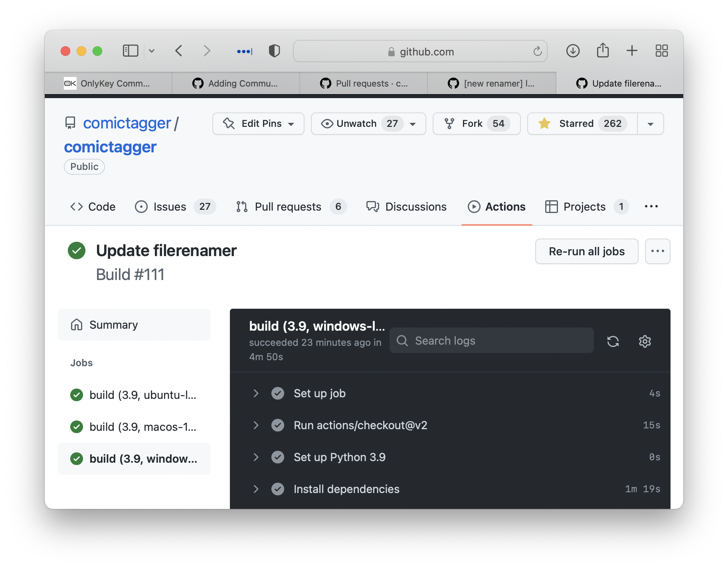Click the repository bookmark icon beside comictagger
This screenshot has width=728, height=568.
point(71,123)
